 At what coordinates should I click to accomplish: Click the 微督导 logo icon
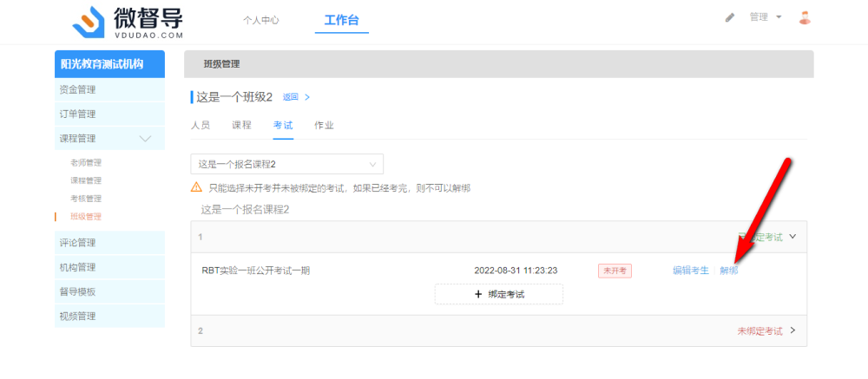click(x=89, y=23)
